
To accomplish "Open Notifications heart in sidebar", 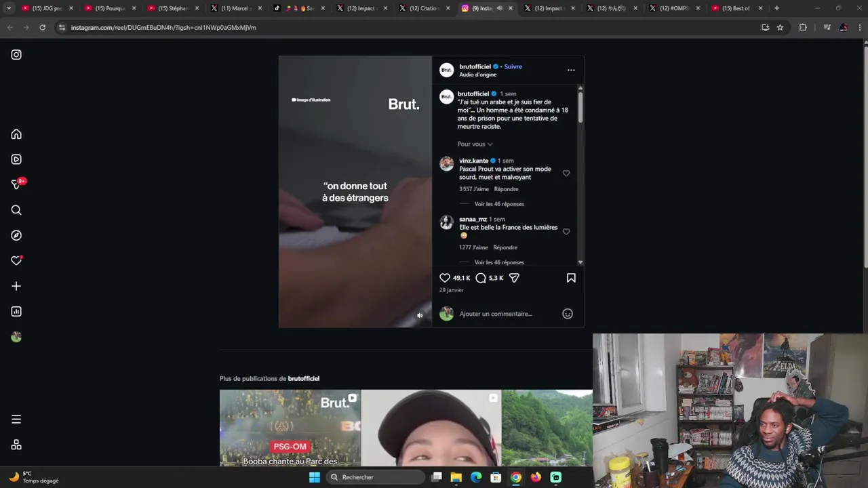I will click(x=17, y=260).
